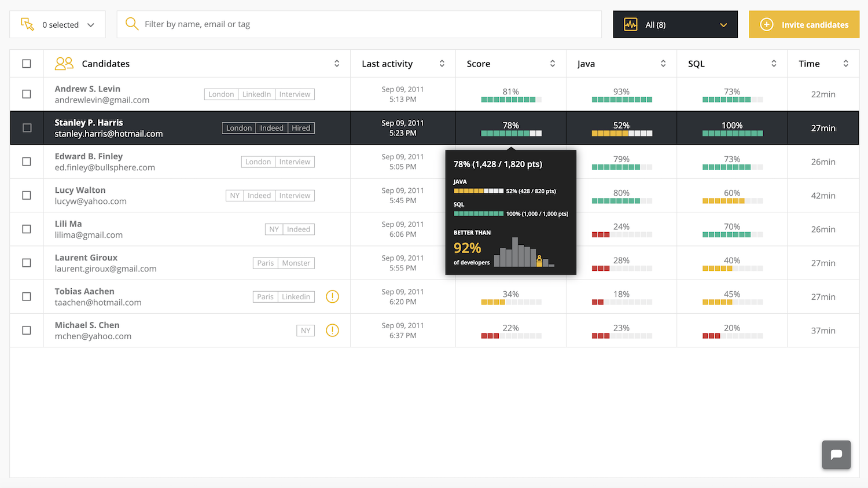Click the search magnifier icon
Screen dimensions: 868x488
coord(132,24)
